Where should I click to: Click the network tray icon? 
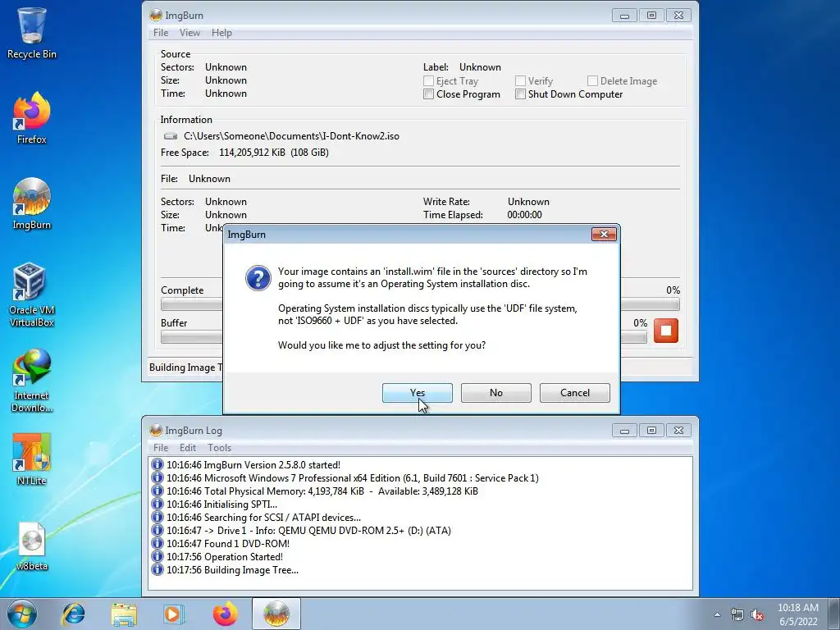[x=737, y=615]
